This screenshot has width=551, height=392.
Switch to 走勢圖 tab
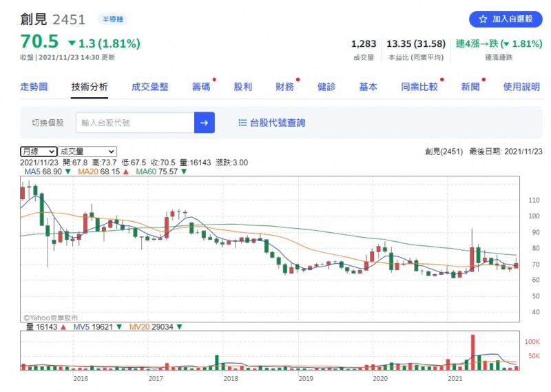34,87
